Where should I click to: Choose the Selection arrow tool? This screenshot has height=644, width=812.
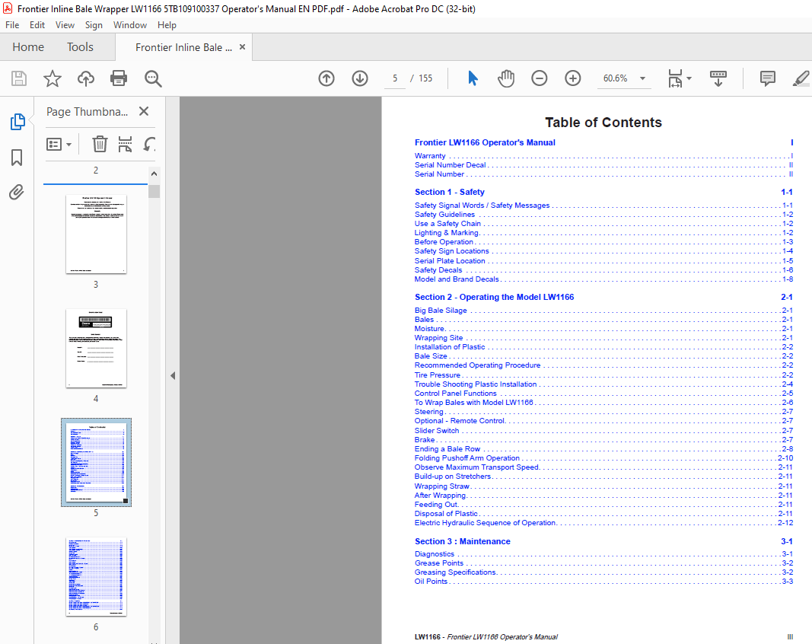click(x=473, y=78)
